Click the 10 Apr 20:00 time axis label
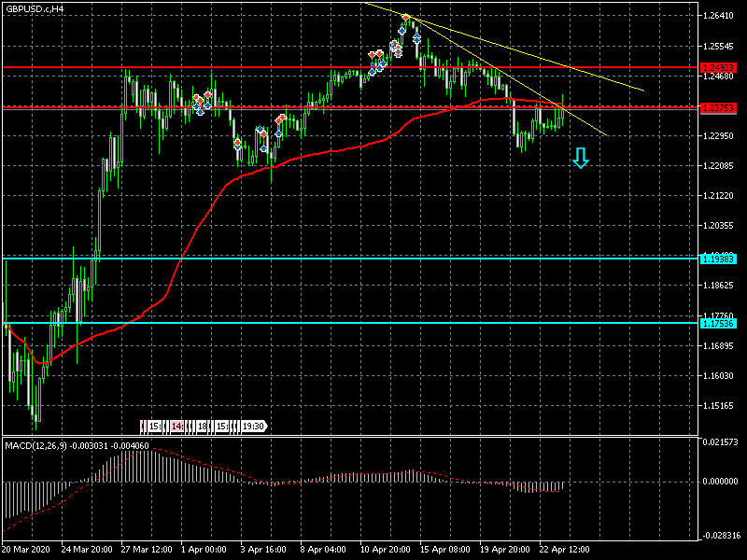The image size is (747, 560). click(x=386, y=549)
